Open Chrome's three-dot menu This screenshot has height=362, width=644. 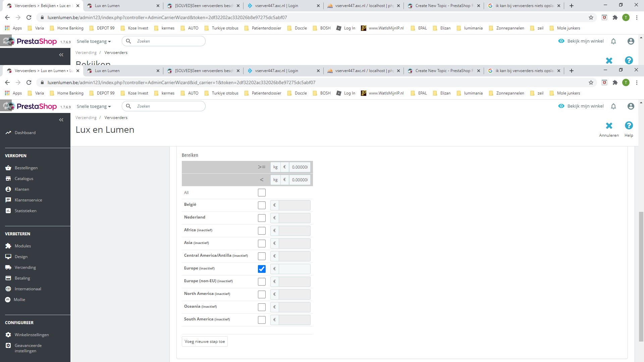click(x=637, y=82)
